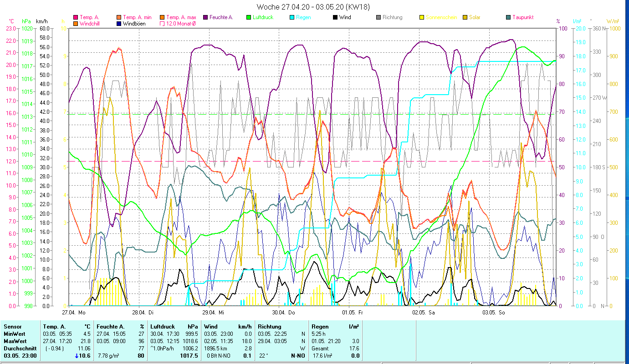Click the 'Feuchte A.' table column header

(111, 327)
